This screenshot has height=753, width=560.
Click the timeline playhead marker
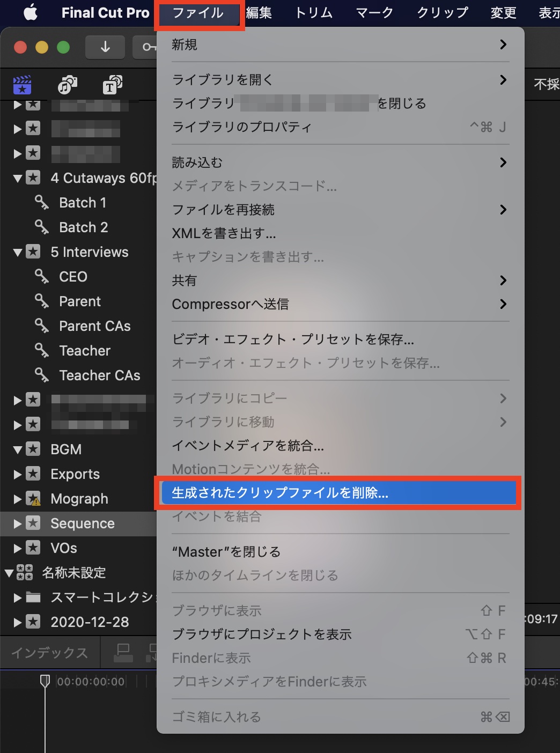click(x=45, y=681)
